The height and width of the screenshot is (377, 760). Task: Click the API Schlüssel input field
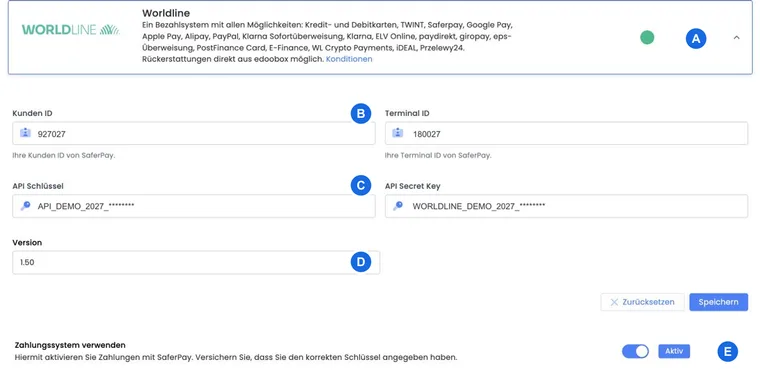pos(194,206)
